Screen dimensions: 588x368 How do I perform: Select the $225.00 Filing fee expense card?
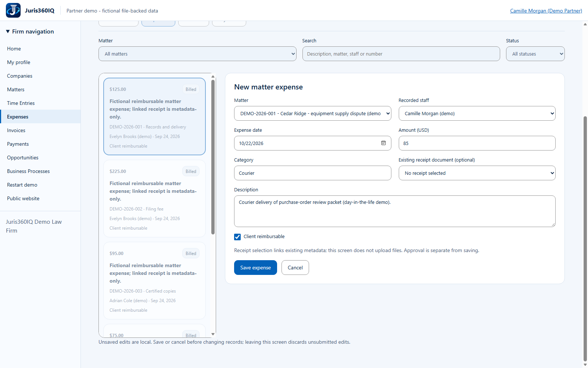154,198
